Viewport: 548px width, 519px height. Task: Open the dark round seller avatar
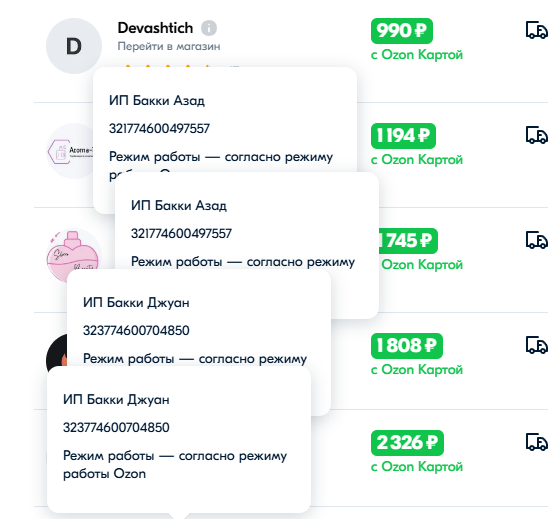[x=57, y=351]
